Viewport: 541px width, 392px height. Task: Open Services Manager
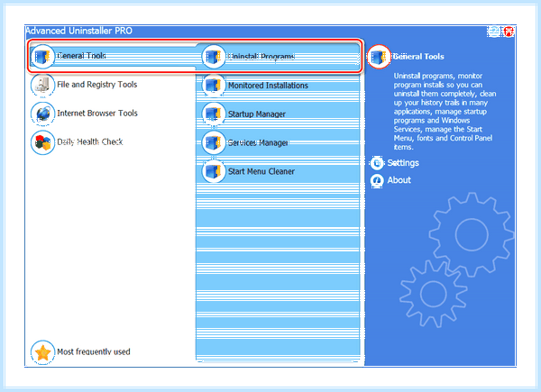(x=258, y=142)
